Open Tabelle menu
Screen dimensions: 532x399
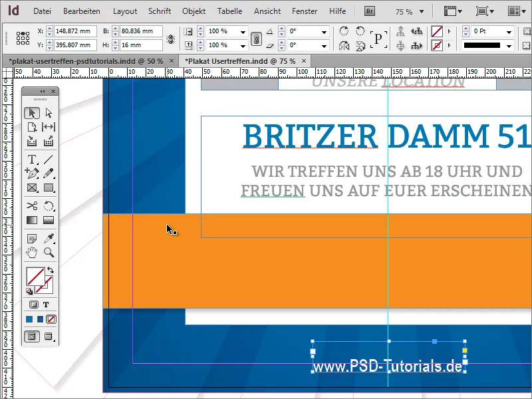(229, 11)
